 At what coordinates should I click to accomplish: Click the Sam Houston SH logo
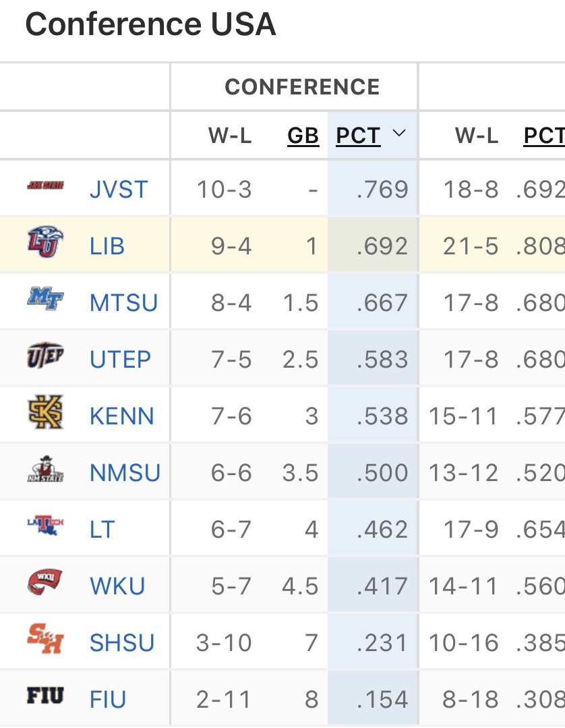click(x=45, y=640)
